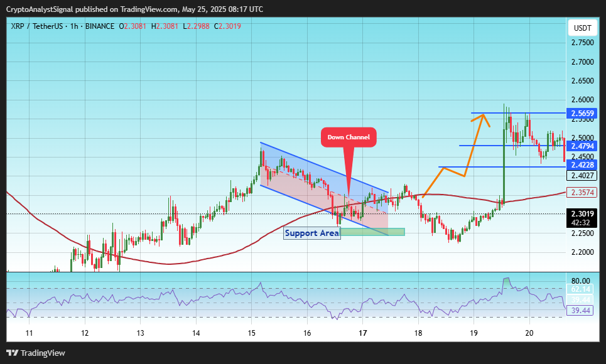
Task: Click the BINANCE exchange label
Action: pyautogui.click(x=100, y=26)
